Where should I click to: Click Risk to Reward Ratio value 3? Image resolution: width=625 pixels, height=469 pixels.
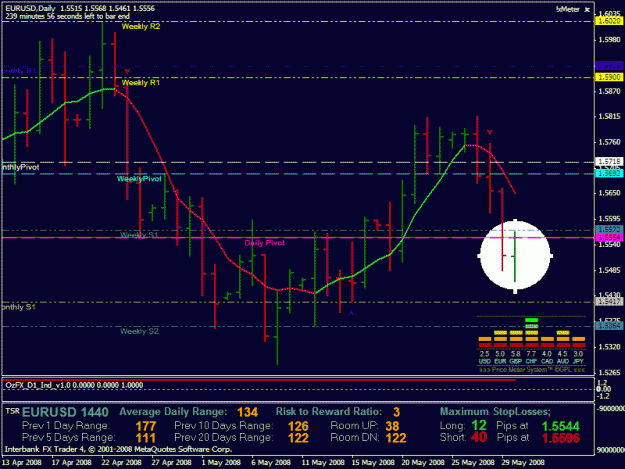tap(396, 412)
